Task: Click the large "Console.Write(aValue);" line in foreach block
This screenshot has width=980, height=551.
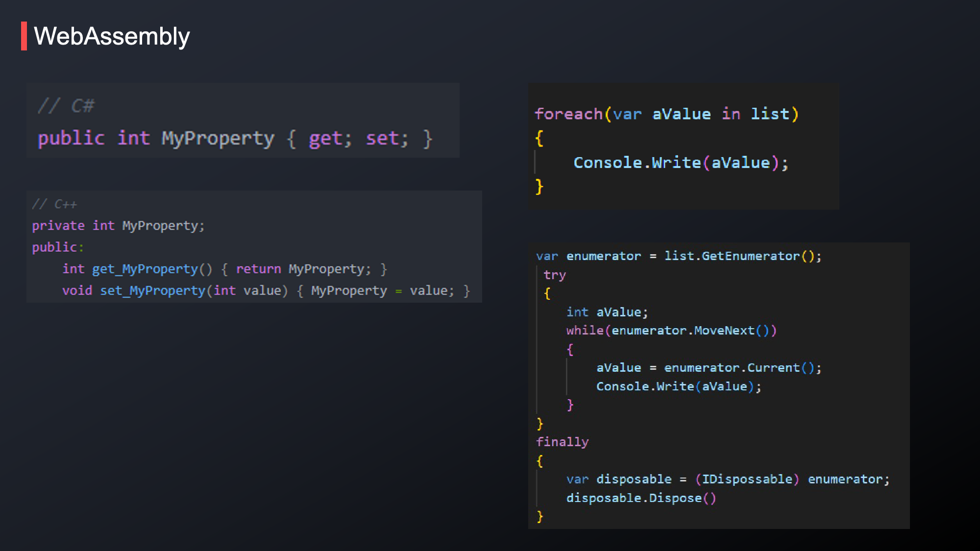Action: 681,163
